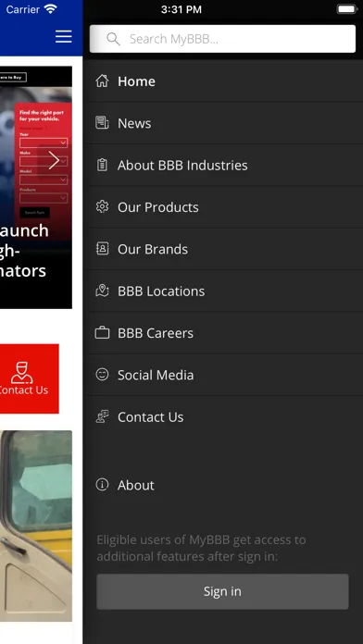363x644 pixels.
Task: Open the Products dropdown in banner
Action: coord(44,198)
